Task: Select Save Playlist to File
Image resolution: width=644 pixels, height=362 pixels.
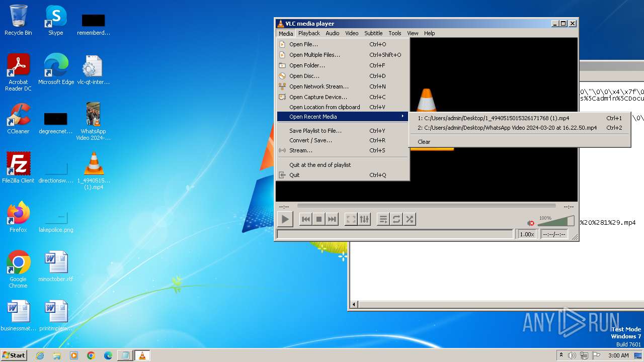Action: 344,131
